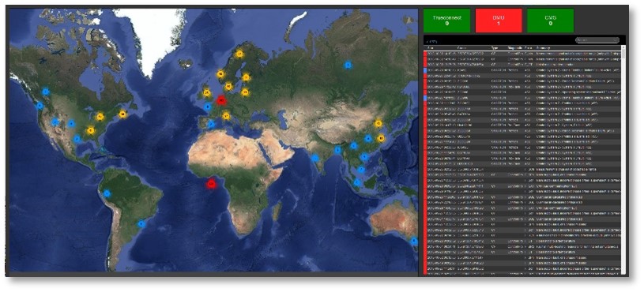Image resolution: width=644 pixels, height=292 pixels.
Task: Click the event table's vertical scrollbar
Action: point(623,160)
